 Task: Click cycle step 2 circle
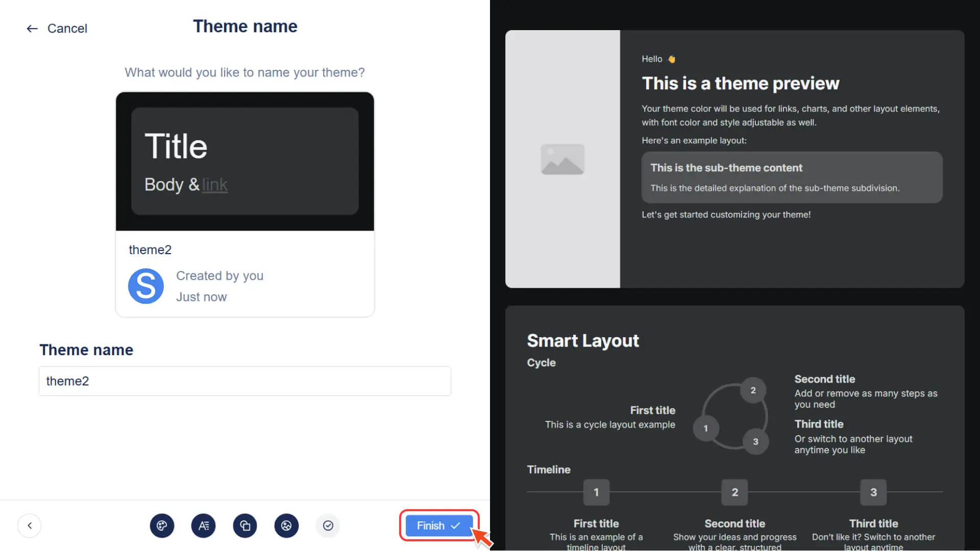[753, 390]
